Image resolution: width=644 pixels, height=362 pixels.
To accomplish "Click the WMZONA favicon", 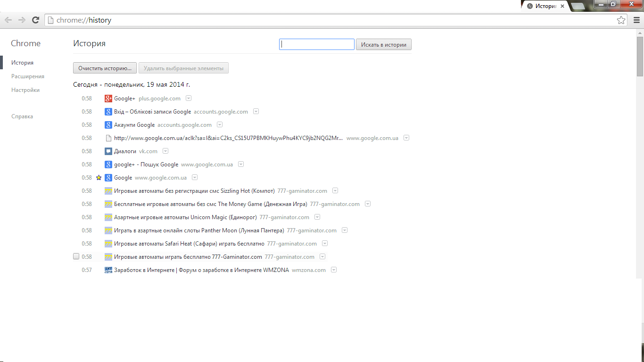I will pos(108,270).
